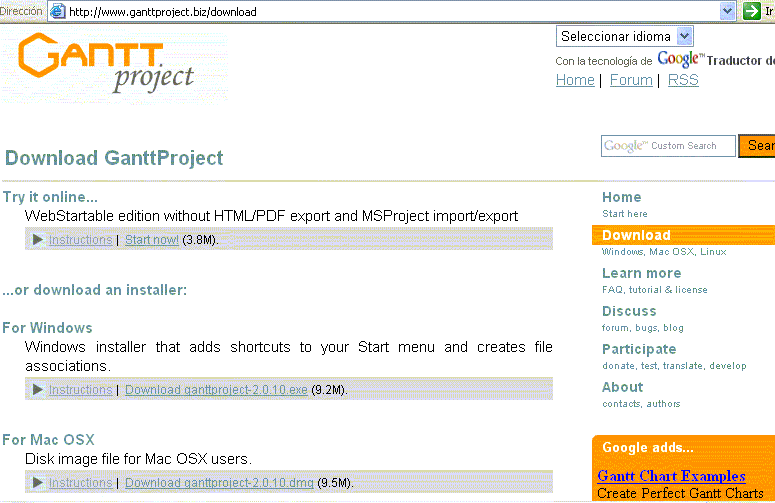Viewport: 775px width, 503px height.
Task: Open the RSS link in top navigation
Action: [683, 80]
